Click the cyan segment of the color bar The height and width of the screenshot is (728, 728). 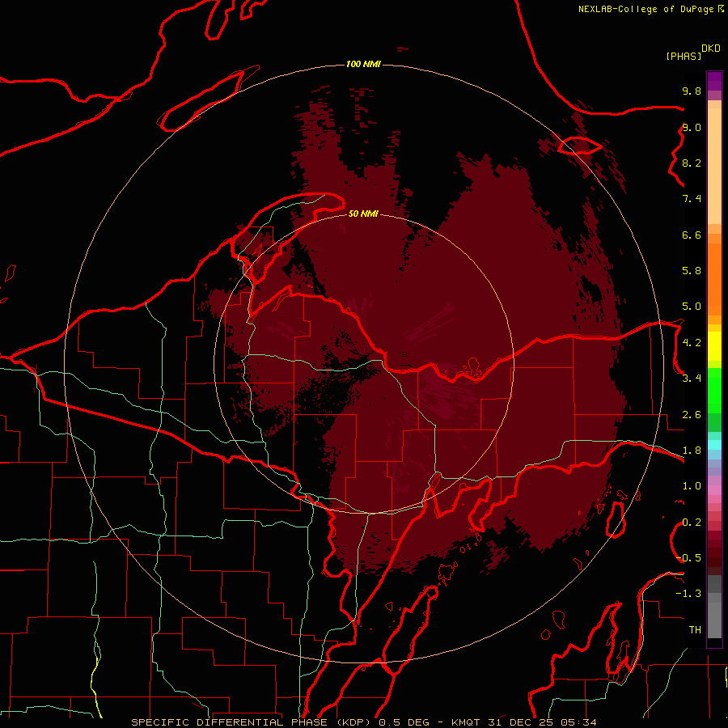pos(714,445)
